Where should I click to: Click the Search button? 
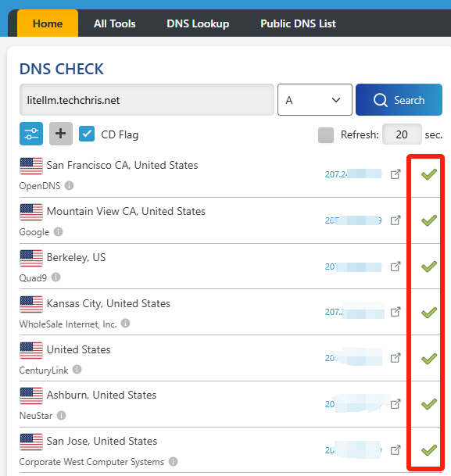click(x=399, y=100)
